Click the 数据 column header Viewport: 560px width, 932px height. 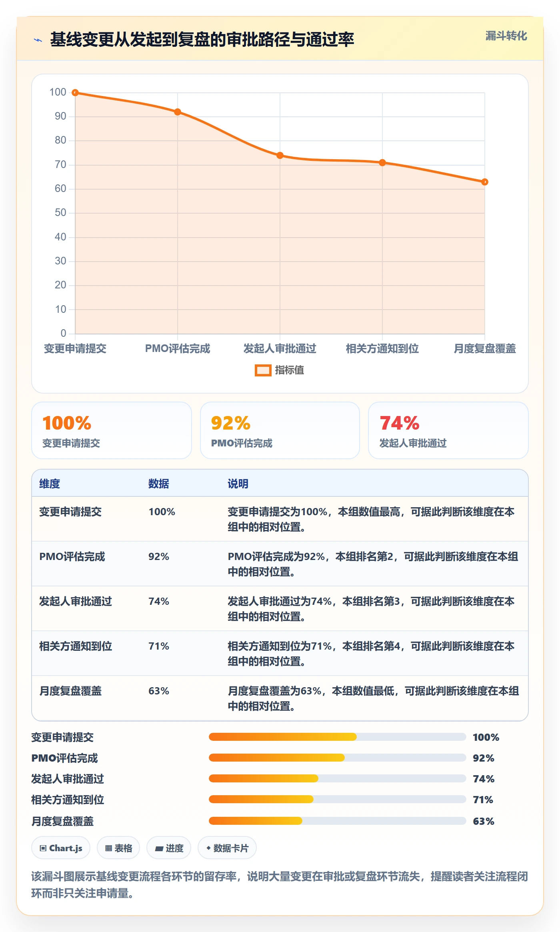tap(159, 484)
